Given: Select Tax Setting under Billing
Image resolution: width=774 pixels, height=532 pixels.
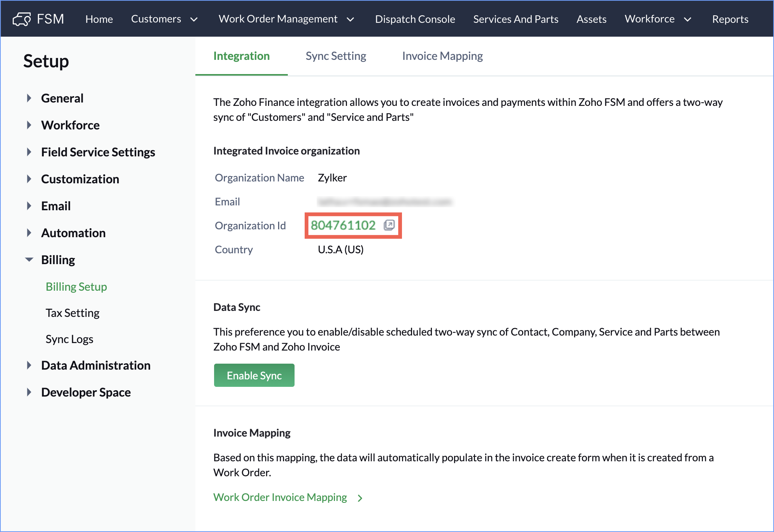Looking at the screenshot, I should (x=73, y=313).
